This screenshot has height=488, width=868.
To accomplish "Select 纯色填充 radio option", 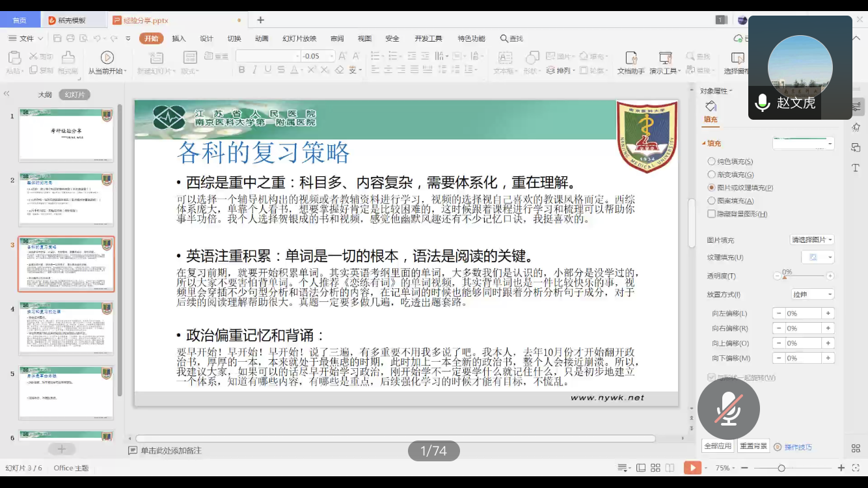I will 711,161.
